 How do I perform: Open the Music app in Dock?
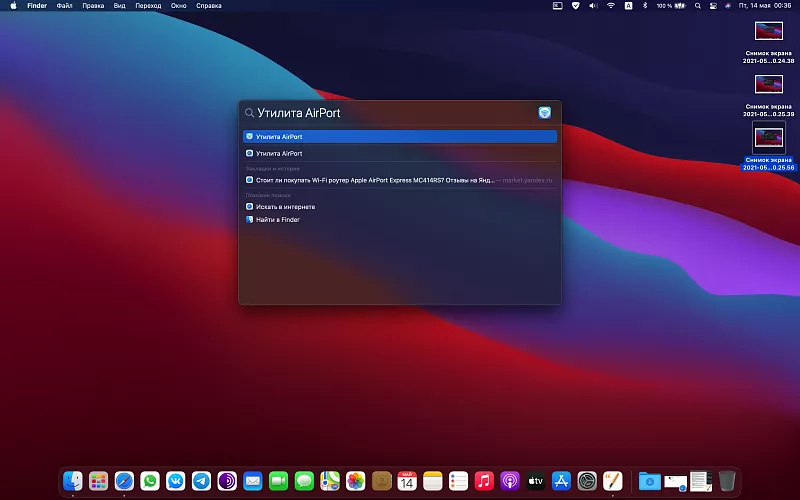pyautogui.click(x=484, y=481)
